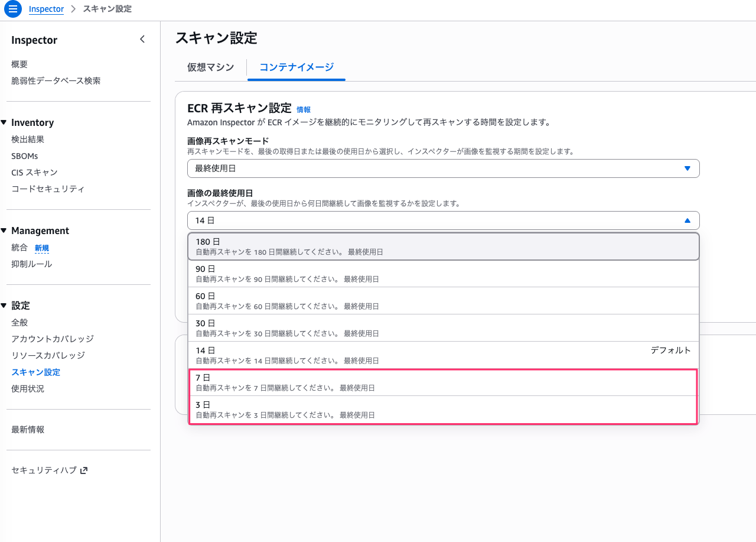Click the 新規 badge beside 統合
The height and width of the screenshot is (542, 756).
[x=42, y=248]
